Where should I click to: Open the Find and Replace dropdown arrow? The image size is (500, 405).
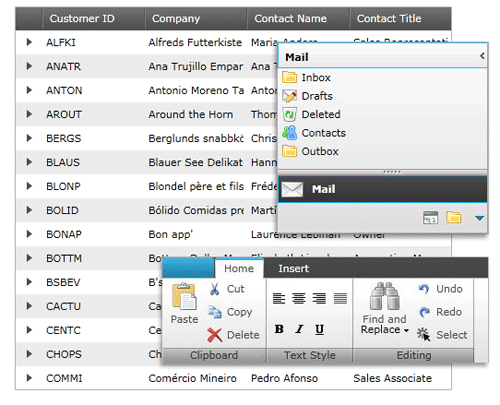click(406, 331)
